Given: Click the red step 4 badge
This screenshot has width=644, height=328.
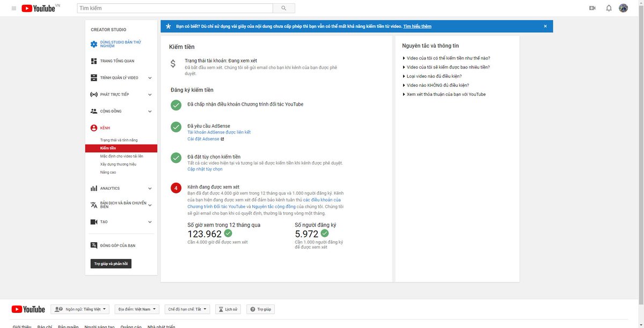Looking at the screenshot, I should (176, 188).
